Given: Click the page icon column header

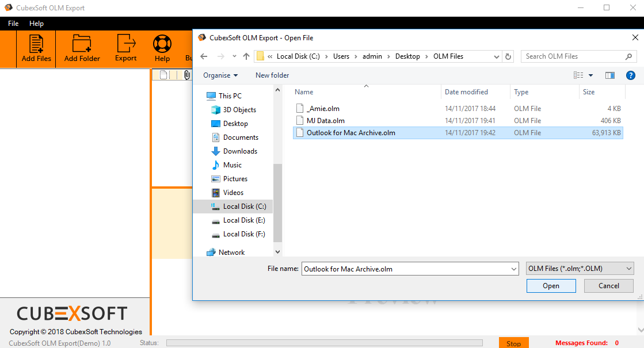Looking at the screenshot, I should (x=163, y=75).
